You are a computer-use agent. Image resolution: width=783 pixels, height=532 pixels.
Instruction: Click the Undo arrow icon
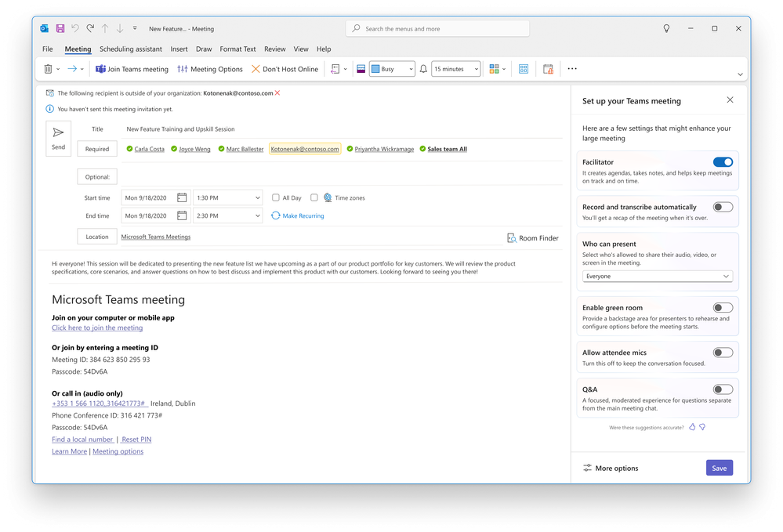[75, 28]
